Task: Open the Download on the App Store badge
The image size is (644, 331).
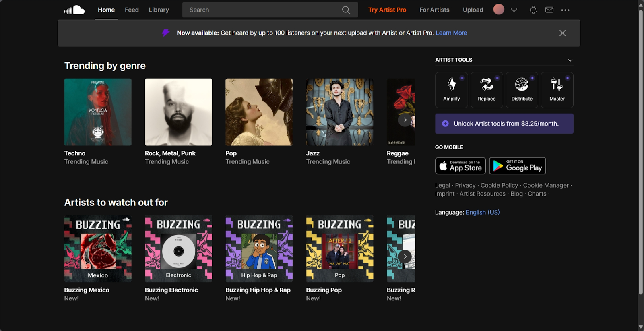Action: (460, 166)
